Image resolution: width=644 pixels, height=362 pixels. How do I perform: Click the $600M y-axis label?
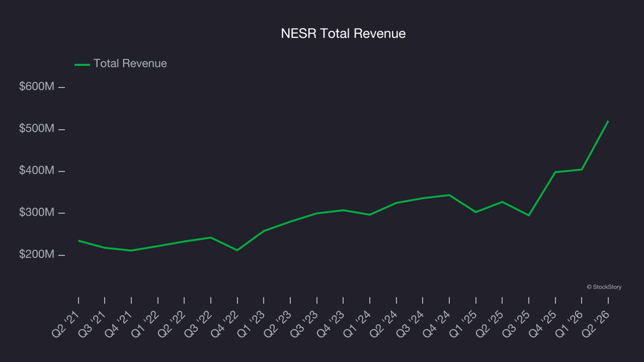tap(37, 86)
